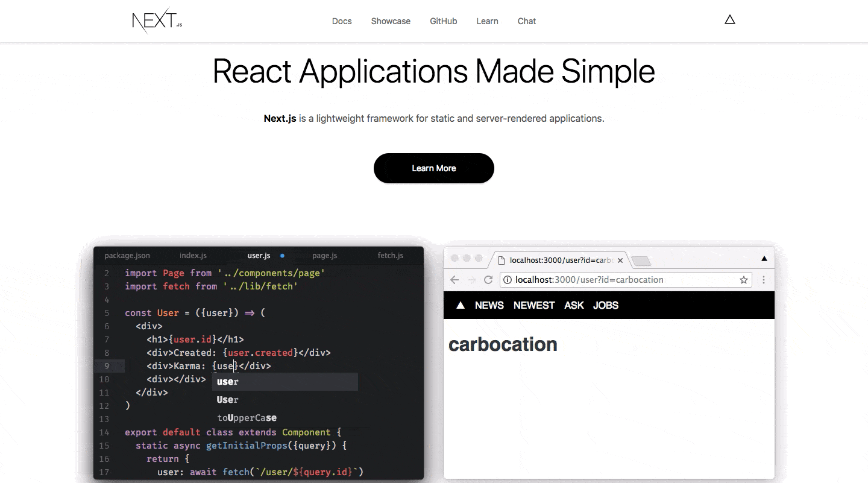Viewport: 868px width, 483px height.
Task: Click the 'user: await fetch(...)' code line
Action: click(x=260, y=472)
